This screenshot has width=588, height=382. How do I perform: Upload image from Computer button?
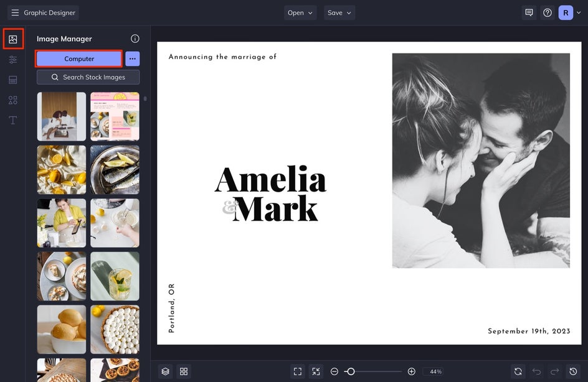pyautogui.click(x=79, y=59)
